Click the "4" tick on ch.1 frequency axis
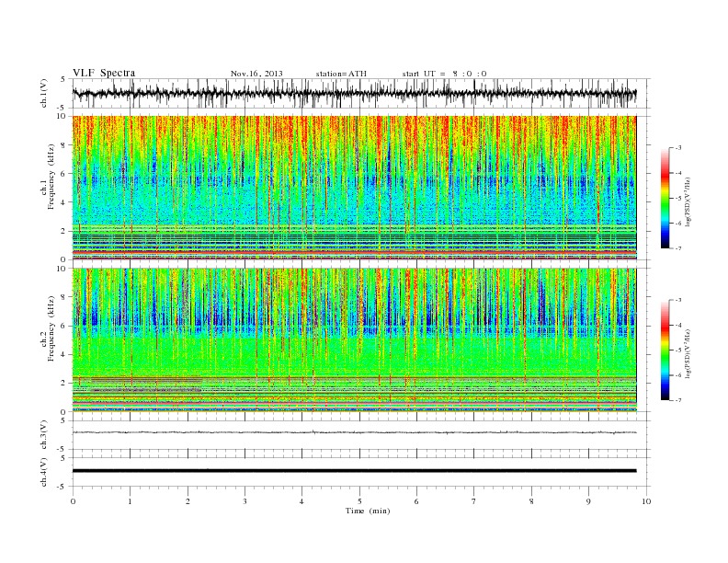This screenshot has width=728, height=563. pyautogui.click(x=63, y=202)
